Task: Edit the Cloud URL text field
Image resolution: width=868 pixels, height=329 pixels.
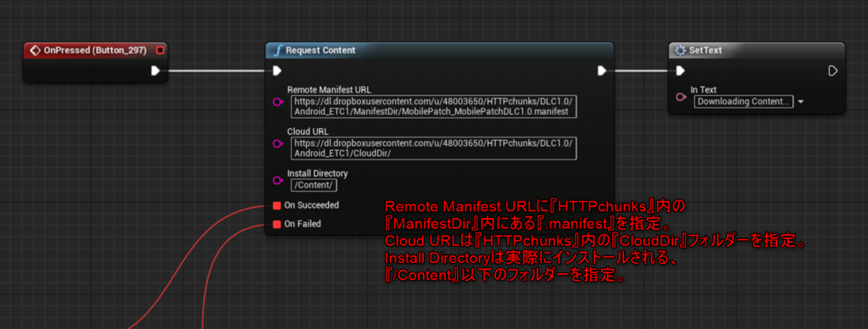Action: pos(433,148)
